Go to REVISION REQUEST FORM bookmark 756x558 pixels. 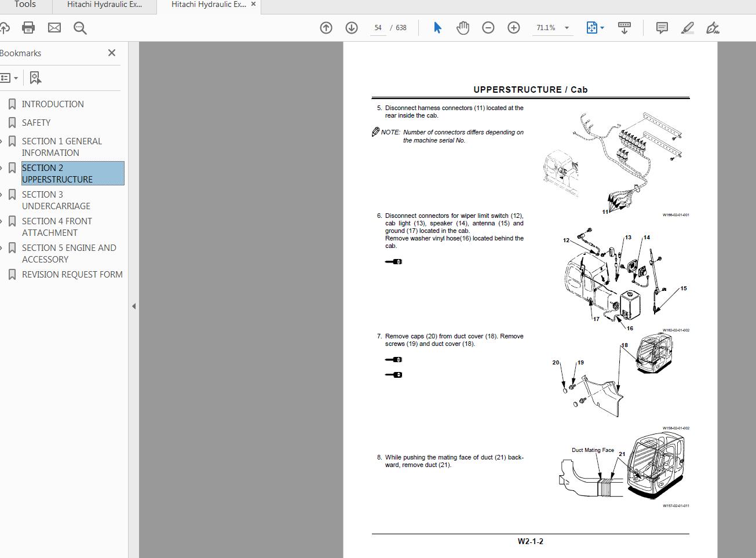click(72, 274)
